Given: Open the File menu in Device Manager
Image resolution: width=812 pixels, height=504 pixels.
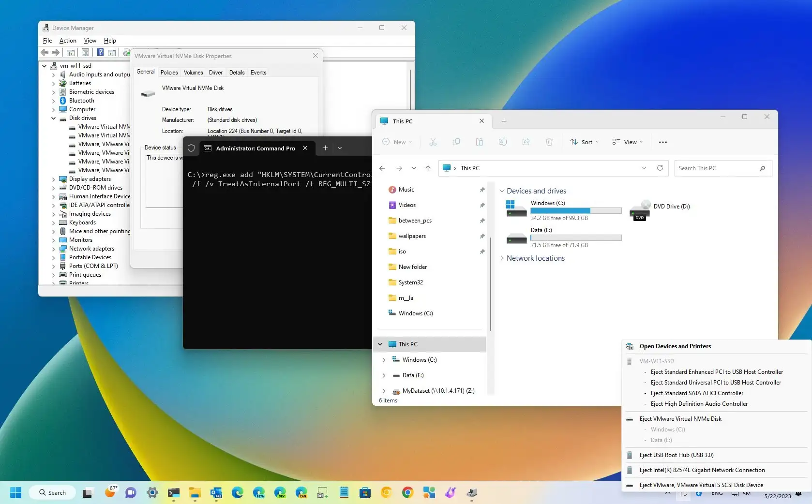Looking at the screenshot, I should 47,41.
